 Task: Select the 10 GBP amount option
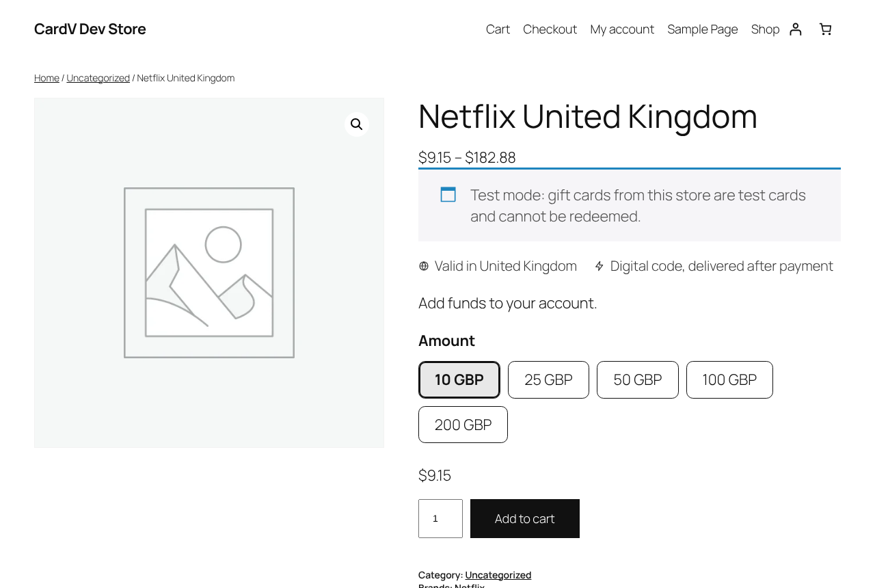(459, 379)
